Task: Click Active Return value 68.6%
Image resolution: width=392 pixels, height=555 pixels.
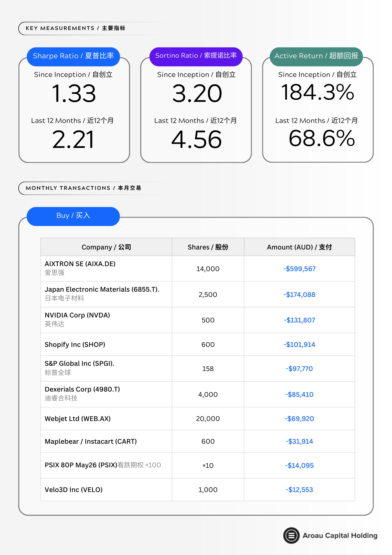Action: click(322, 138)
